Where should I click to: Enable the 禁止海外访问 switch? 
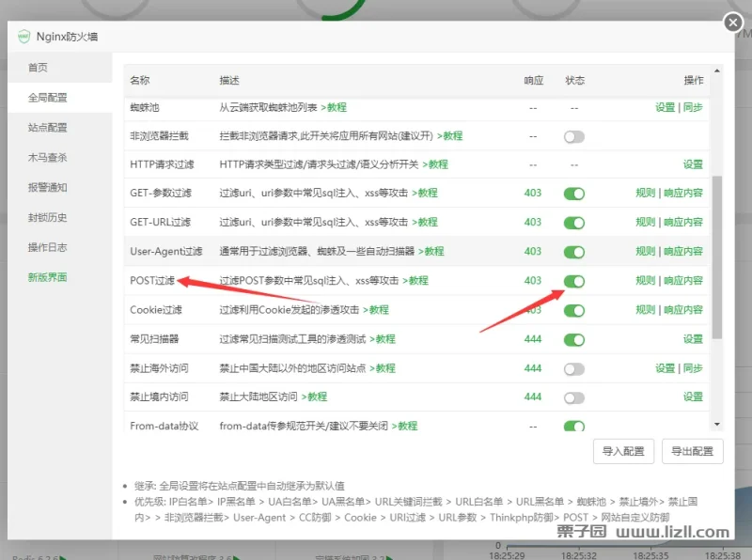pos(574,369)
